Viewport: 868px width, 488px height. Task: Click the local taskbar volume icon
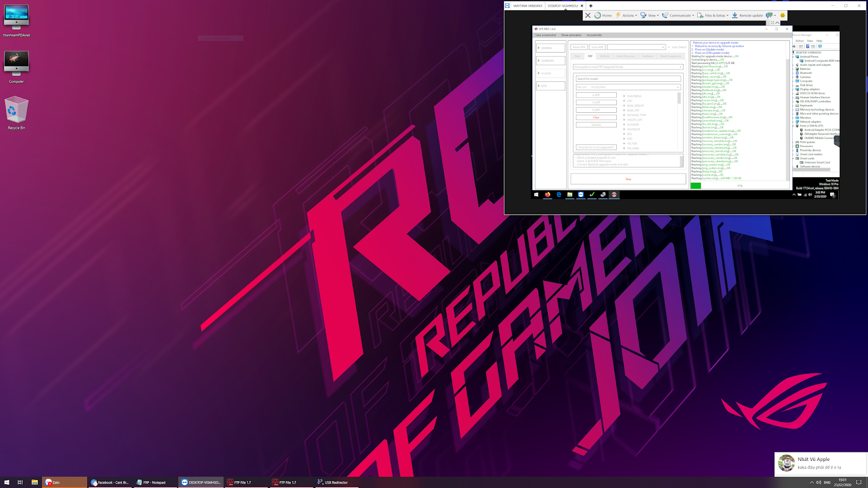click(818, 482)
